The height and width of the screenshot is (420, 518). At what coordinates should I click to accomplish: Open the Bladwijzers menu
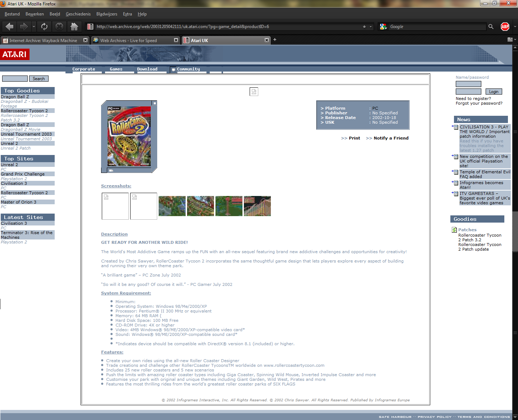[x=107, y=14]
